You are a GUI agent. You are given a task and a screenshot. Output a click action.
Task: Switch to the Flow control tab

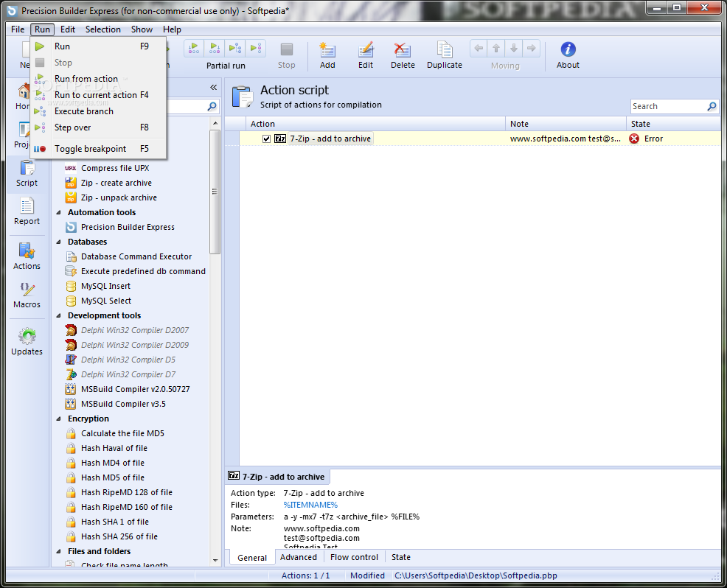click(x=354, y=557)
